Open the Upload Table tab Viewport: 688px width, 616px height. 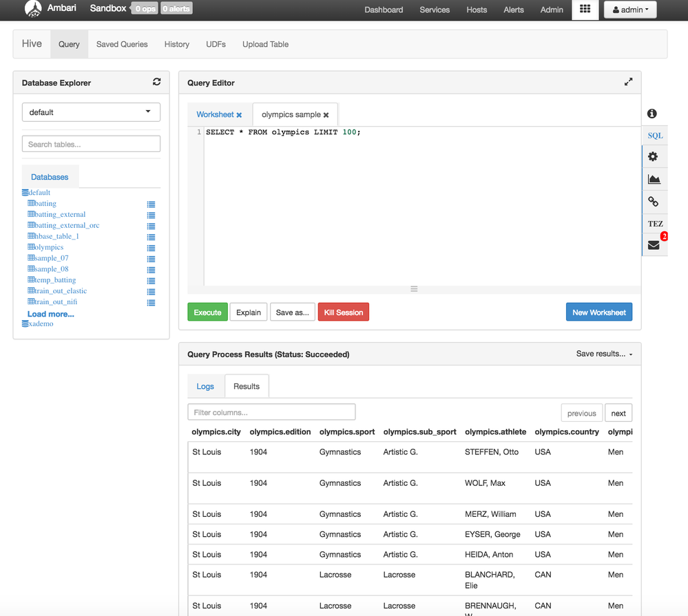point(265,44)
